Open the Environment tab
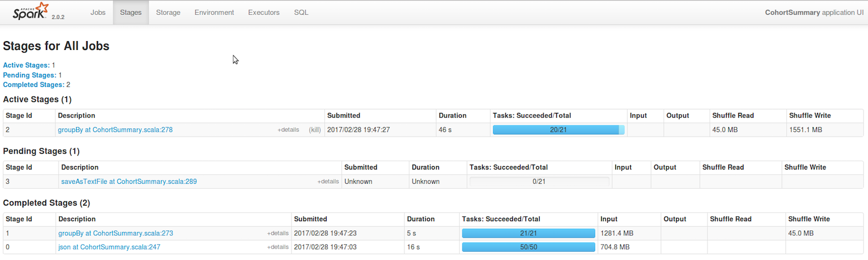The image size is (868, 260). (x=214, y=13)
